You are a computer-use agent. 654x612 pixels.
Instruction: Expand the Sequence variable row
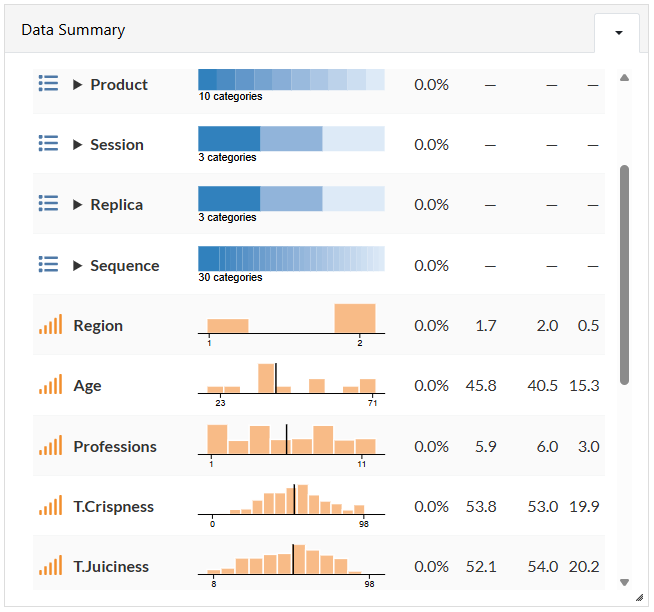[77, 266]
